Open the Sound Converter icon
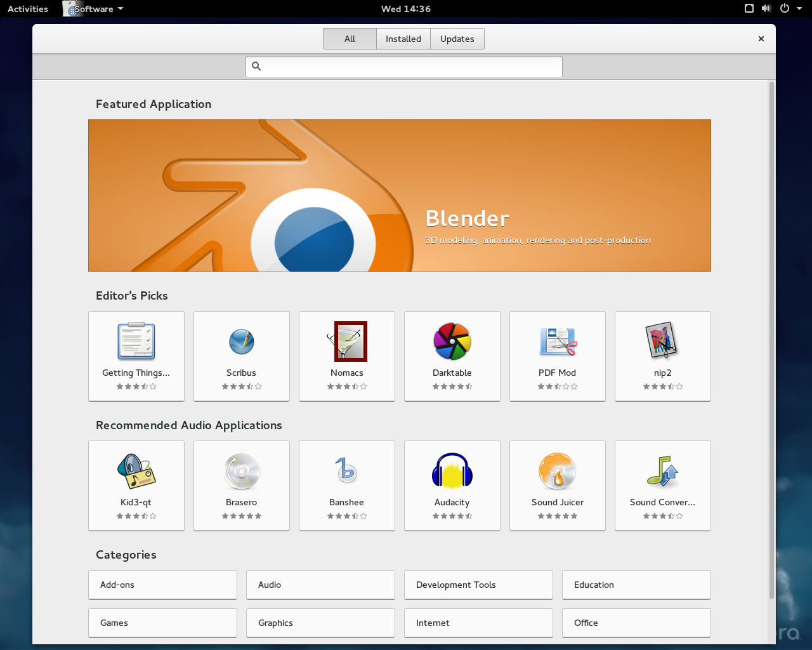Viewport: 812px width, 650px height. [x=663, y=471]
